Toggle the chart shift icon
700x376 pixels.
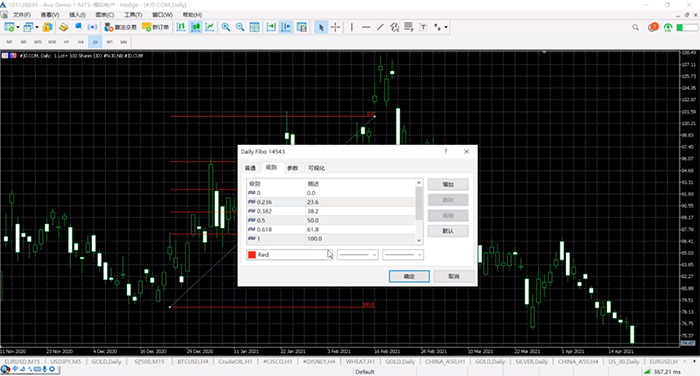pyautogui.click(x=286, y=27)
